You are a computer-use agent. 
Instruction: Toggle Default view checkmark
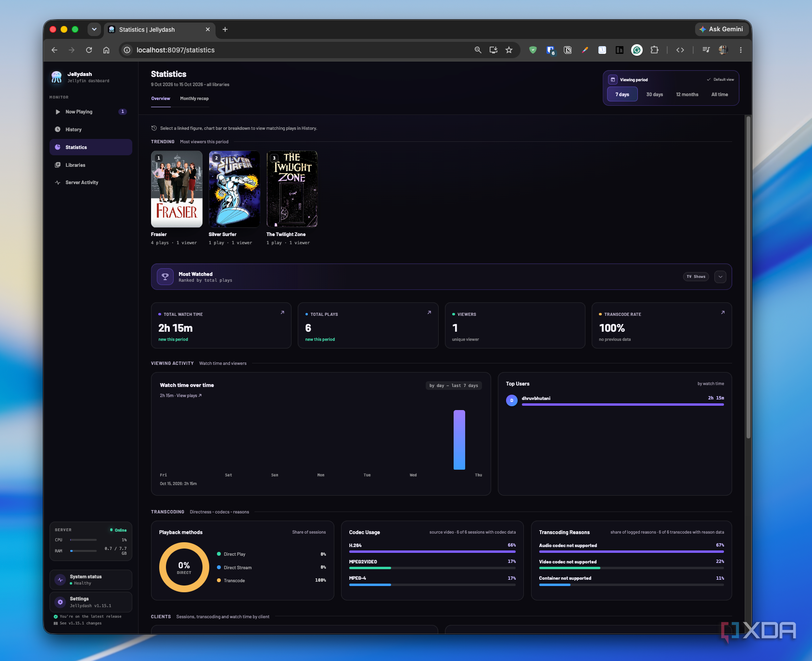pos(720,80)
